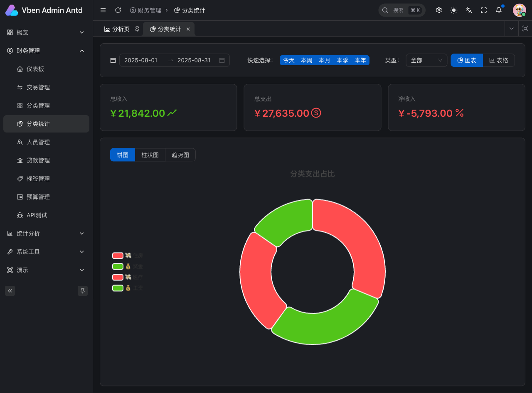Switch theme with the sun icon
This screenshot has width=532, height=393.
click(x=454, y=10)
